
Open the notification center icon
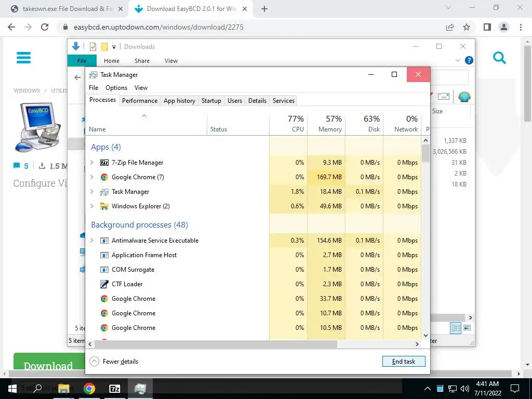(x=515, y=389)
